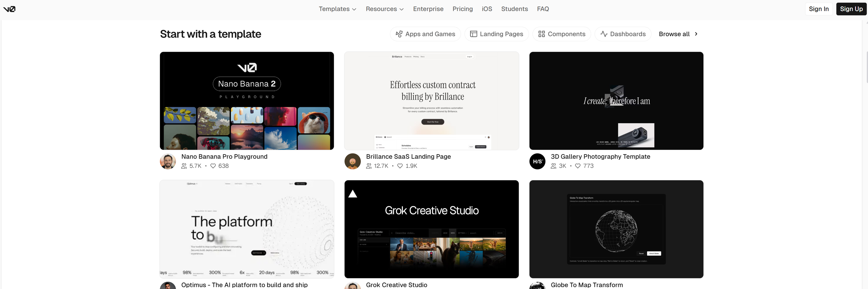Click the users icon beside 5.7K
Screen dimensions: 868x289
pyautogui.click(x=184, y=166)
